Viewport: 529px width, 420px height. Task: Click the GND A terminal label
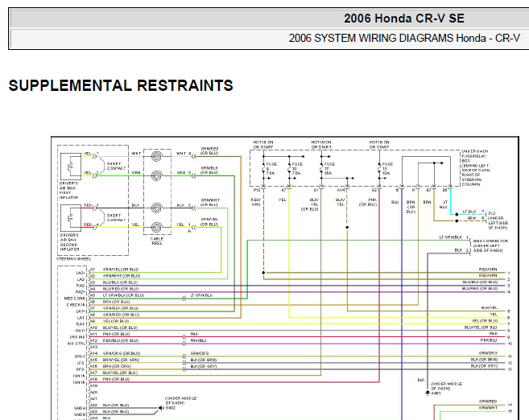coord(80,408)
